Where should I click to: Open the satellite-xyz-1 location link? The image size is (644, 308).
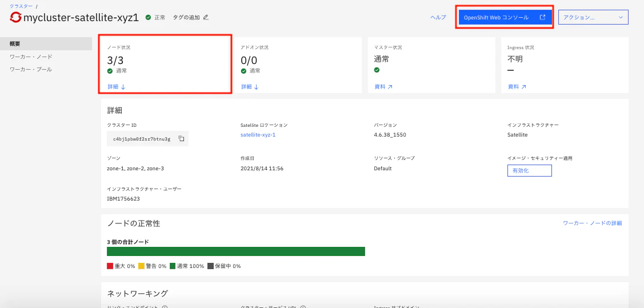pyautogui.click(x=258, y=135)
